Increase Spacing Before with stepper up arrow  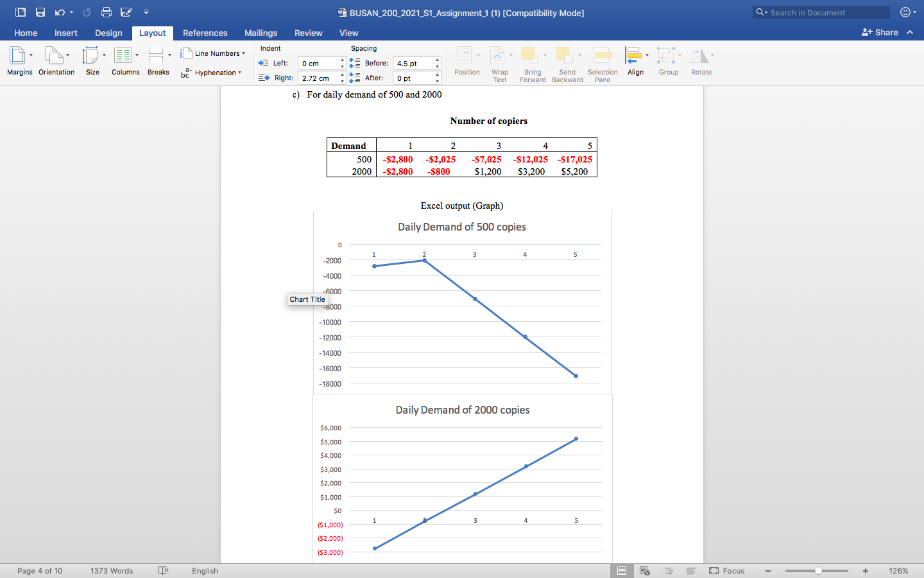[x=437, y=60]
